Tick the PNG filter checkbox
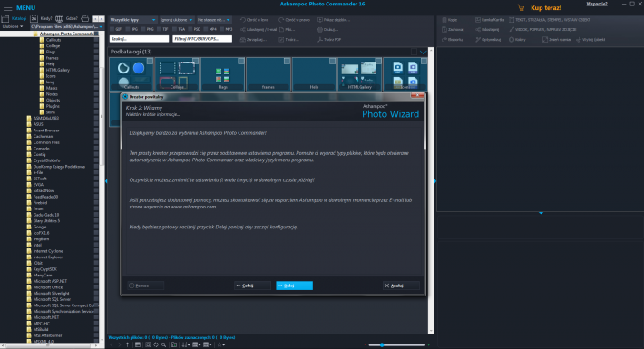 click(x=143, y=29)
